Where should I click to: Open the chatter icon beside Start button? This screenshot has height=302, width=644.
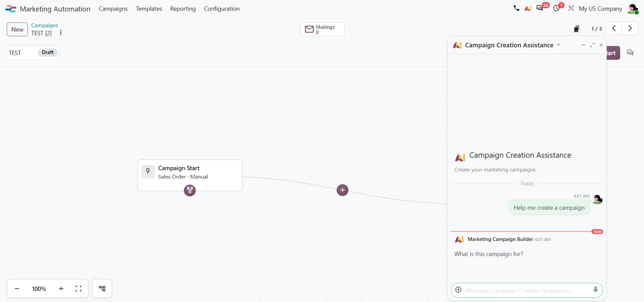(630, 53)
